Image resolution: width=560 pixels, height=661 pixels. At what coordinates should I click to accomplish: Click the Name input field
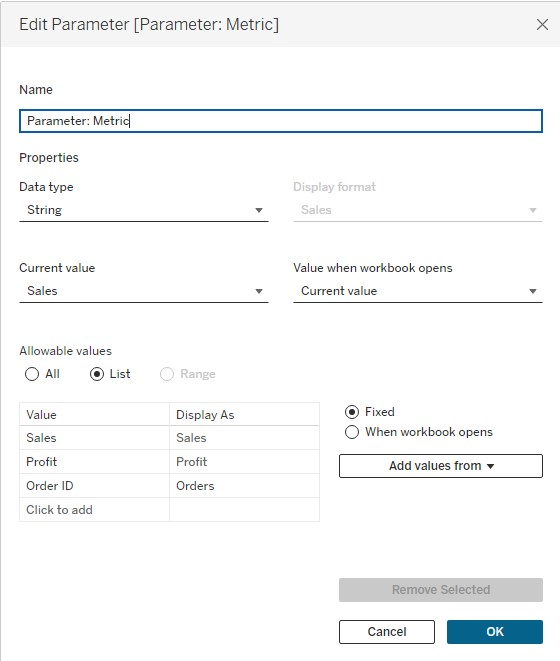[281, 121]
